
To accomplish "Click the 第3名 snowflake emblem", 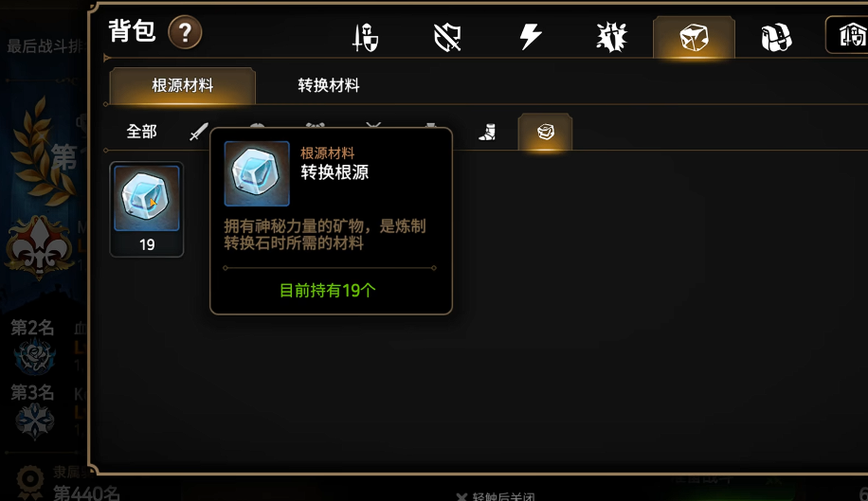I will pos(34,420).
